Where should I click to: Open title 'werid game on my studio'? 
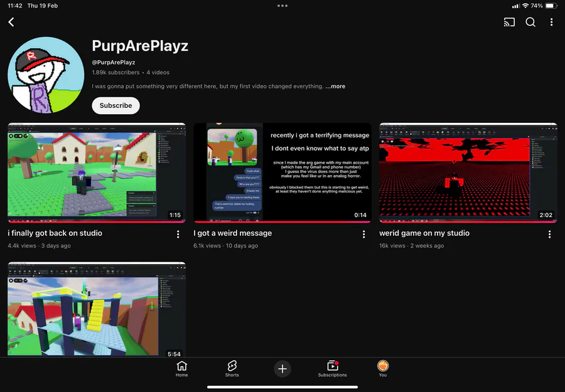(x=424, y=233)
